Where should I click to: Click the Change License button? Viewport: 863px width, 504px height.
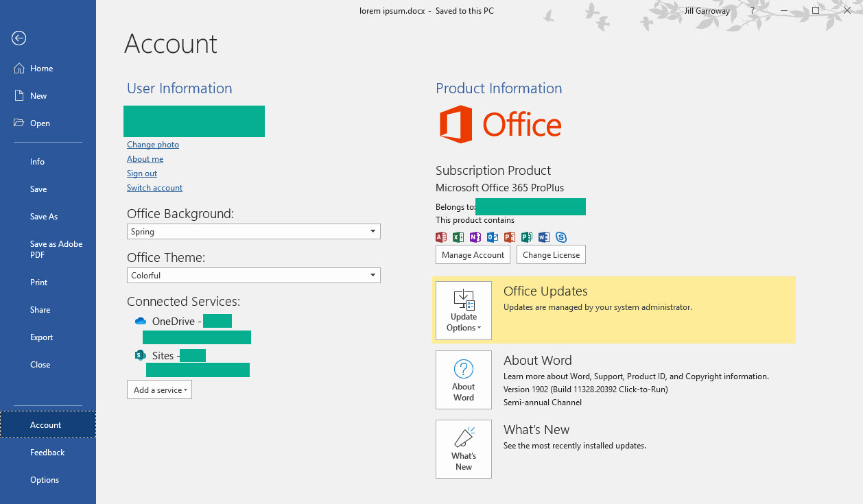pos(551,255)
